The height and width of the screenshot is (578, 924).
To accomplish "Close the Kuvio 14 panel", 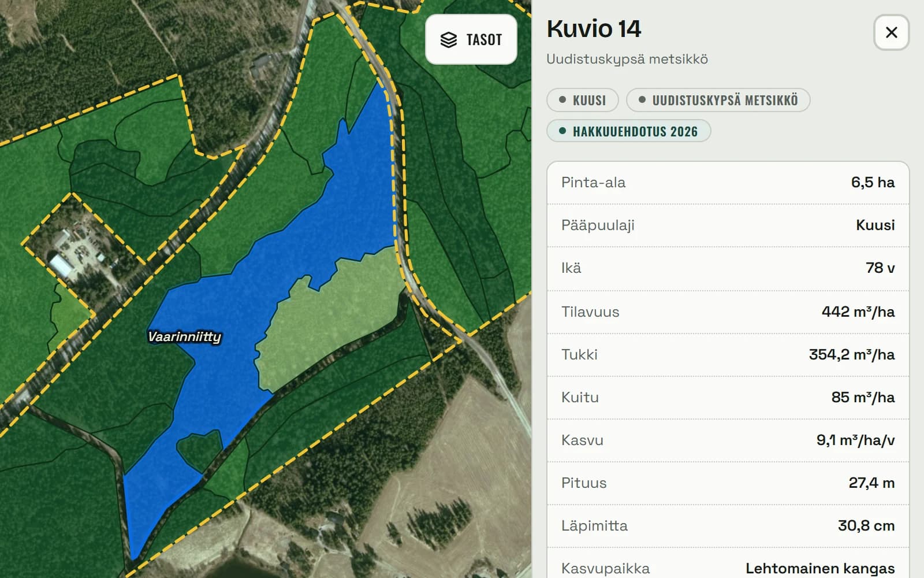I will 891,32.
